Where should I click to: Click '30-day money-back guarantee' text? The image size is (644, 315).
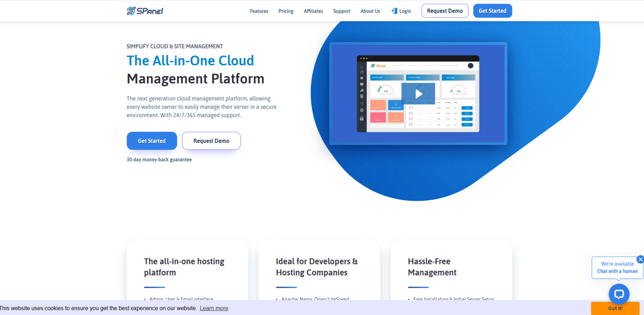pyautogui.click(x=159, y=160)
